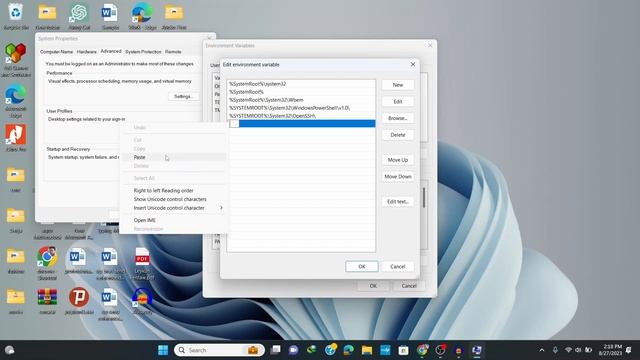Confirm with OK in Edit environment variable
Screen dimensions: 640x360
(362, 267)
